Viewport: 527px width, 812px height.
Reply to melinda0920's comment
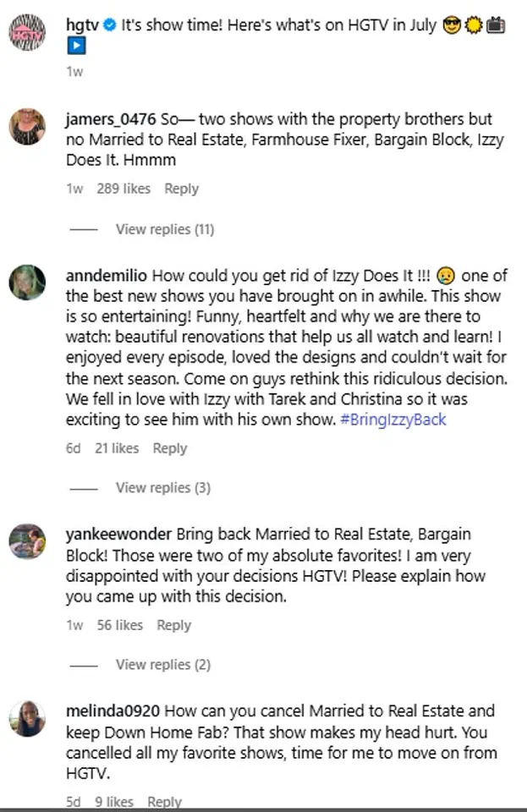(164, 801)
